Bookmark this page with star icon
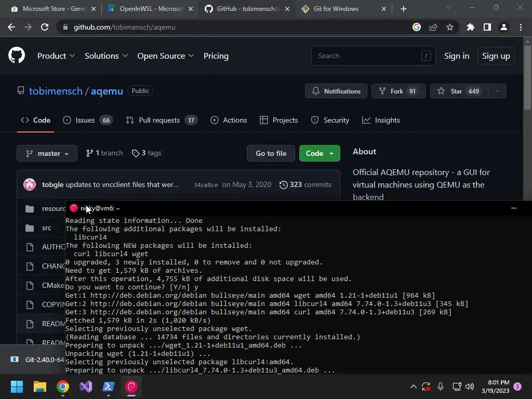The height and width of the screenshot is (399, 532). (450, 27)
